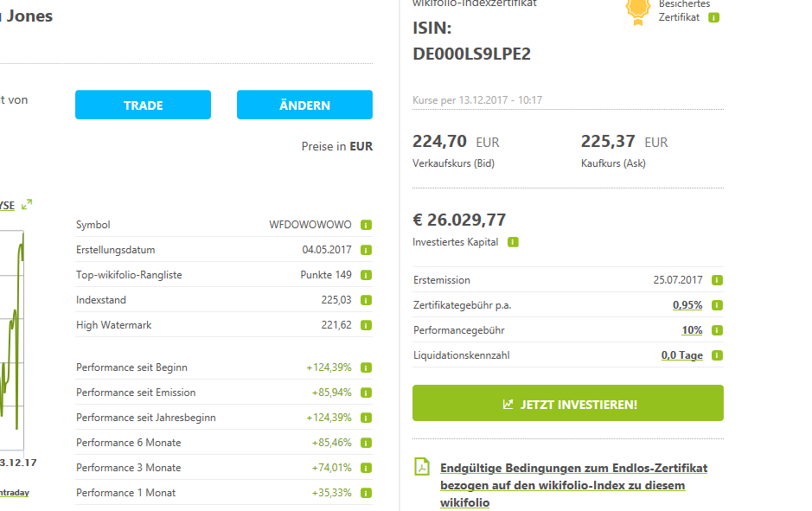Open the PDF document icon for Endgültige Bedingungen
This screenshot has height=511, width=812.
click(422, 466)
